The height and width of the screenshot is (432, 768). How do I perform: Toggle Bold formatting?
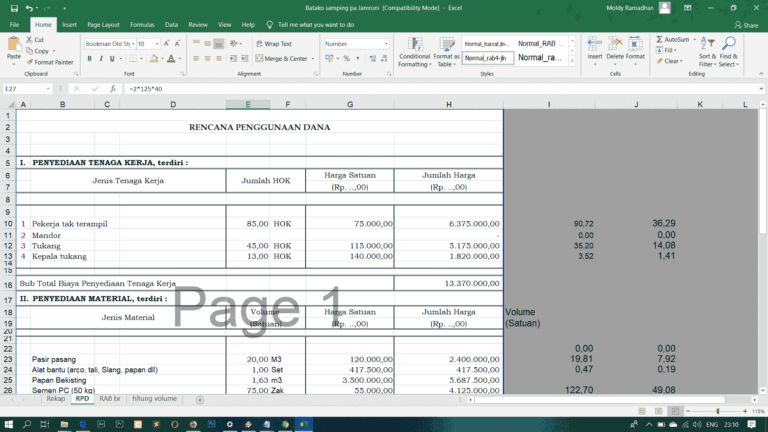90,59
